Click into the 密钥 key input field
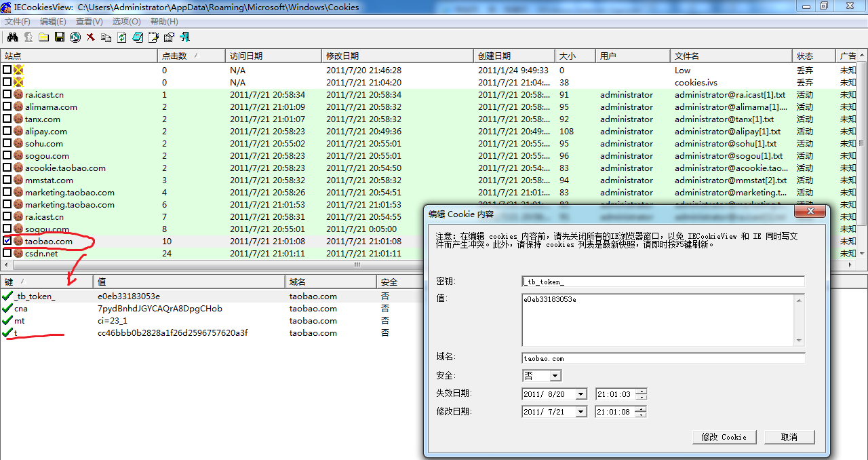 pyautogui.click(x=663, y=282)
